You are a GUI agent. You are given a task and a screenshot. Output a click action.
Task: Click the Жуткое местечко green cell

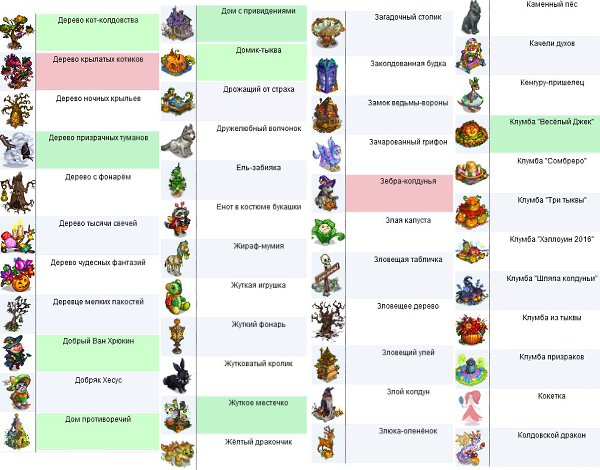tap(252, 415)
